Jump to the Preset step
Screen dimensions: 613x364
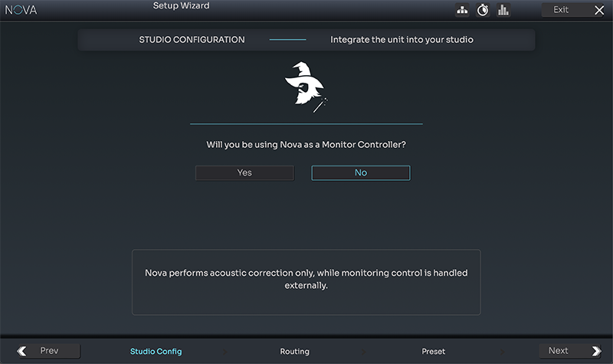pyautogui.click(x=433, y=352)
